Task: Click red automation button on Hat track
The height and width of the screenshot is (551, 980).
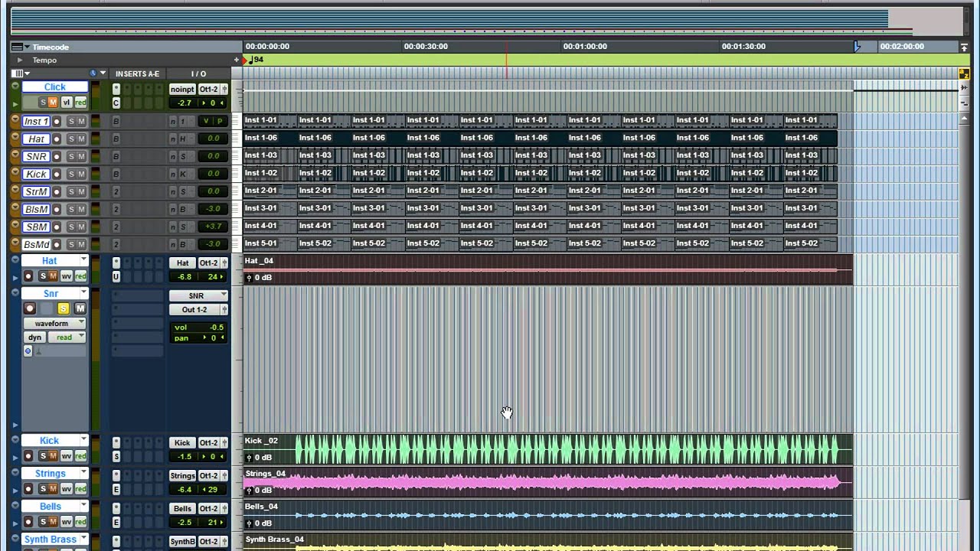Action: click(80, 276)
